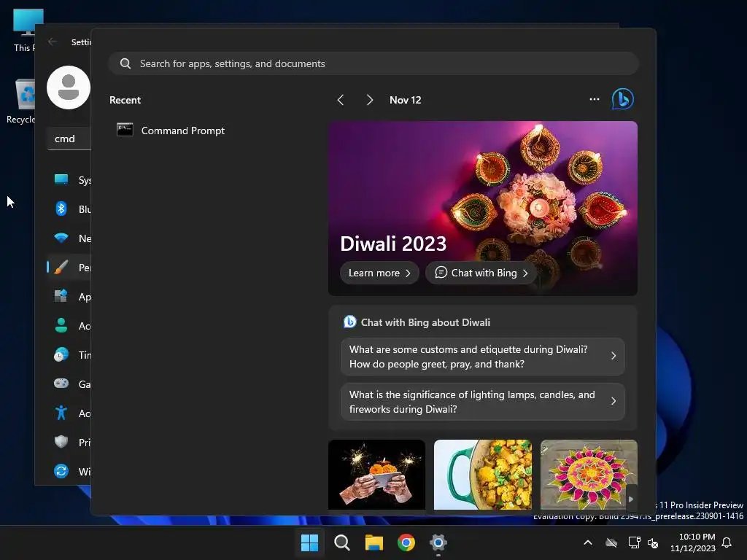Select System icon in Settings sidebar

61,179
